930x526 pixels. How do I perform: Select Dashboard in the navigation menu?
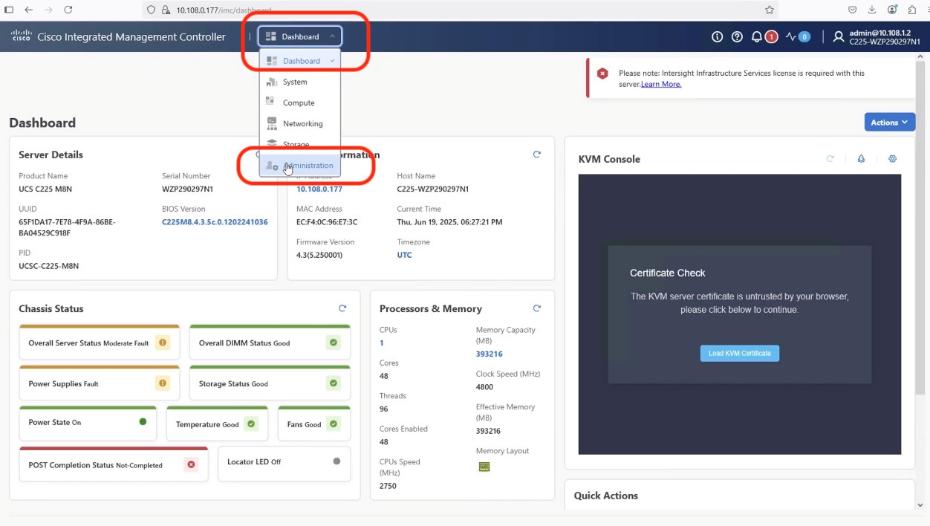click(x=300, y=60)
